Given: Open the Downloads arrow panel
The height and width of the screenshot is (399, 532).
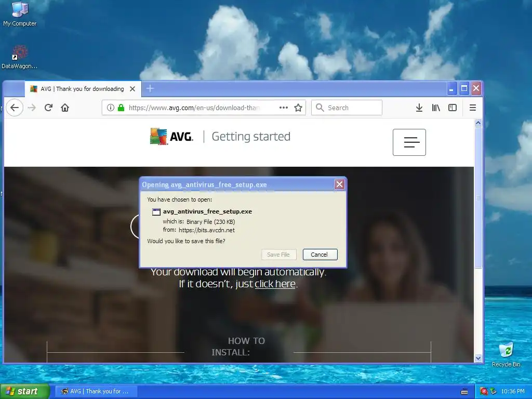Looking at the screenshot, I should click(419, 108).
